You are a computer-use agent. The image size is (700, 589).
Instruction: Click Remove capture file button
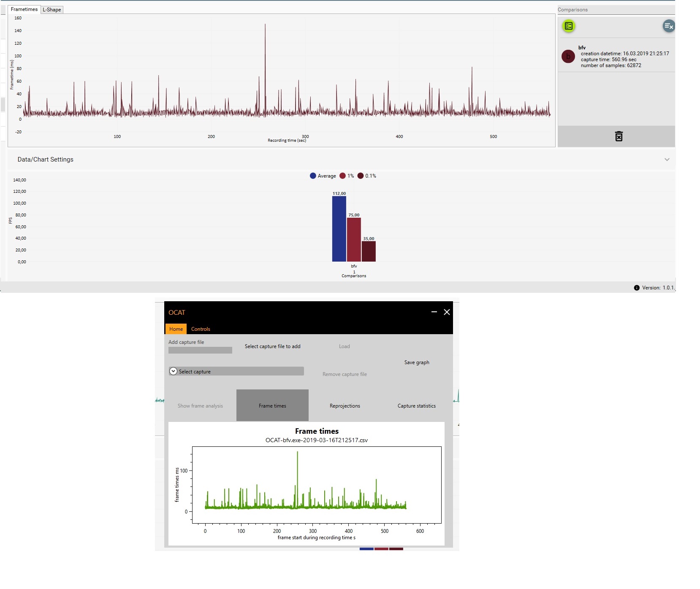pyautogui.click(x=345, y=374)
